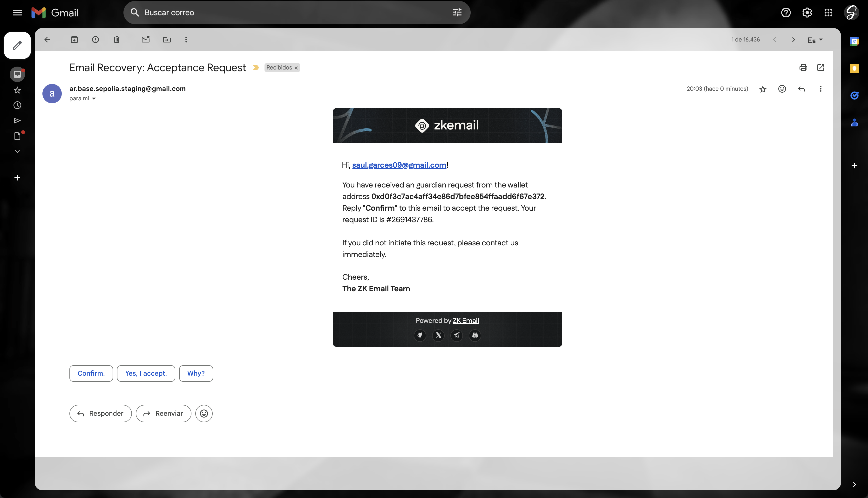Screen dimensions: 868x498
Task: Open the Inbox in the sidebar
Action: (17, 74)
